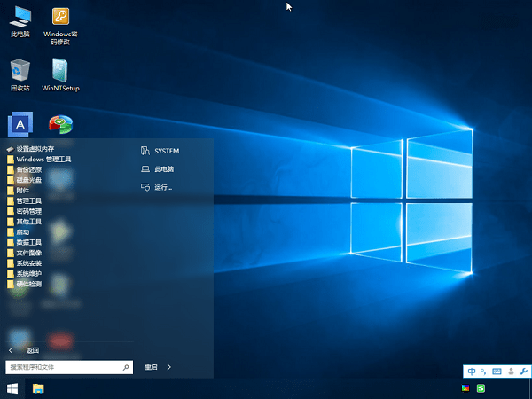
Task: Expand the 启动 folder
Action: point(19,232)
